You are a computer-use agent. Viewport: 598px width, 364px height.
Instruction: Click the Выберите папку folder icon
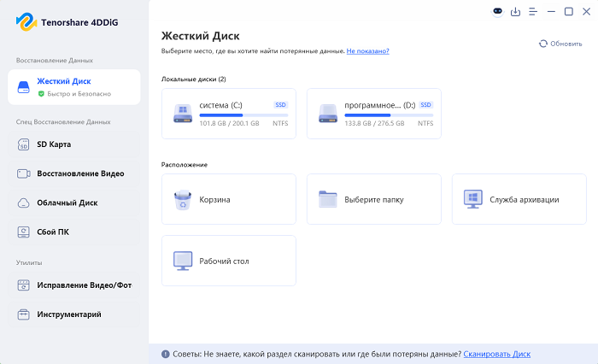(x=328, y=199)
